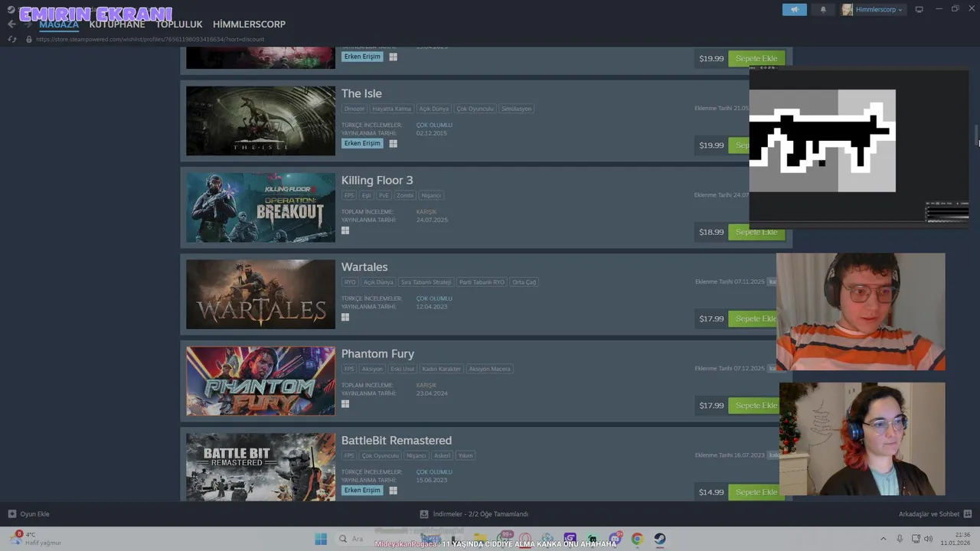The image size is (980, 551).
Task: Click Yıkım tag on BattleBit Remastered
Action: (x=465, y=455)
